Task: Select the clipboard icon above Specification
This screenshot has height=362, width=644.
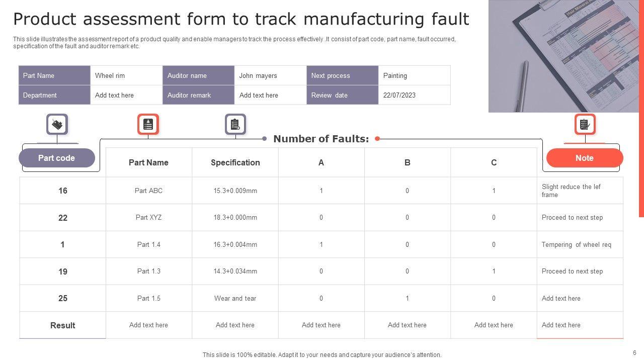Action: (x=235, y=124)
